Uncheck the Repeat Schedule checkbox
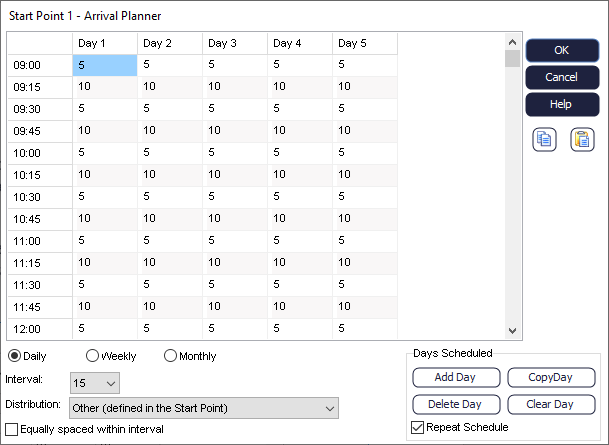 [418, 428]
